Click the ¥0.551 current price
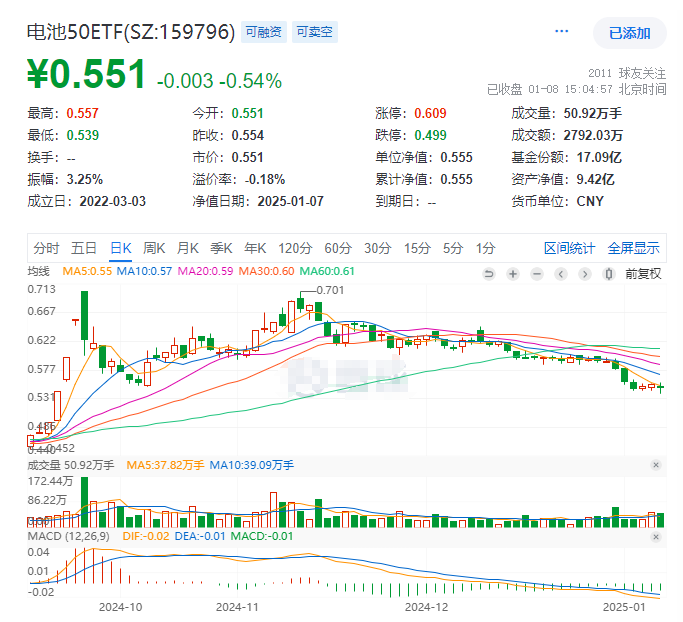Screen dimensions: 683x622 click(x=86, y=74)
